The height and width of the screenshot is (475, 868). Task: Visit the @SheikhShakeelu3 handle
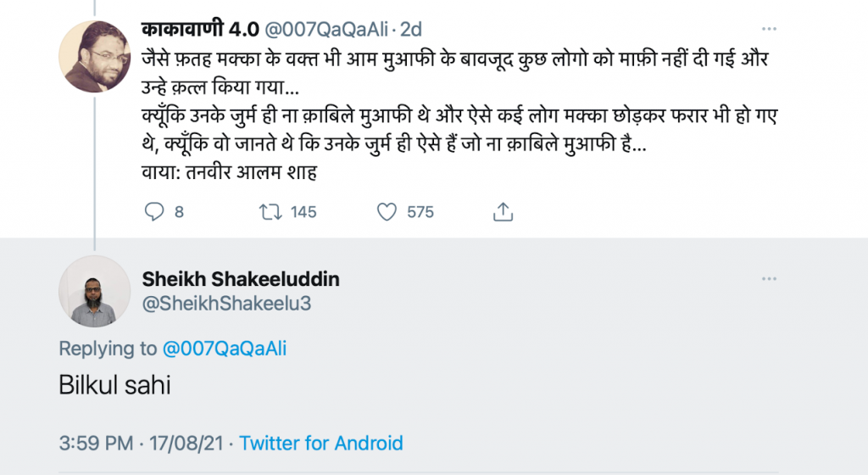(226, 304)
